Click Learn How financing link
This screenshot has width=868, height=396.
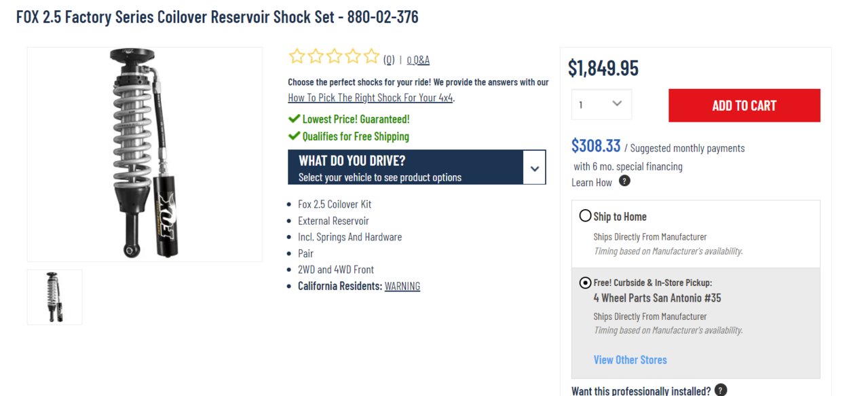592,182
